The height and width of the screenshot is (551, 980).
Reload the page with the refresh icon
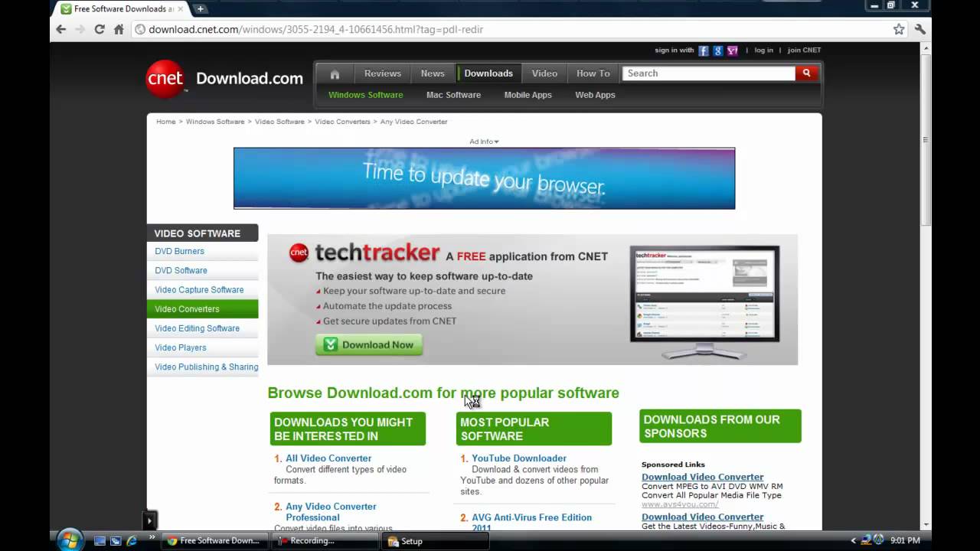[x=100, y=29]
